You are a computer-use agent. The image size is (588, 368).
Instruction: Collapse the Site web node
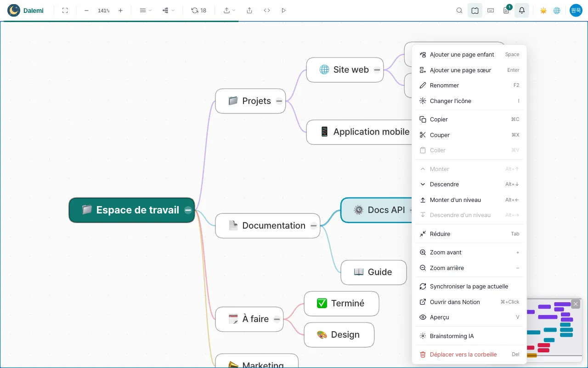(377, 70)
